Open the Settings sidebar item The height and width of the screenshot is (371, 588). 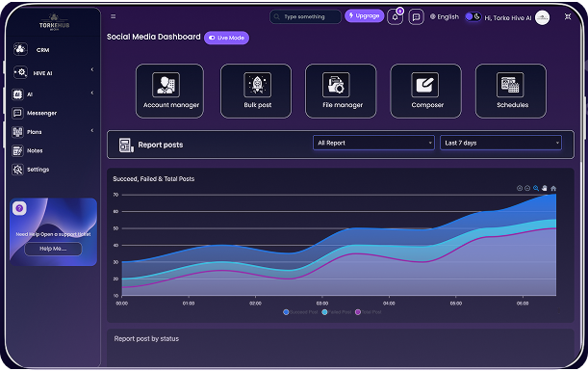coord(31,170)
